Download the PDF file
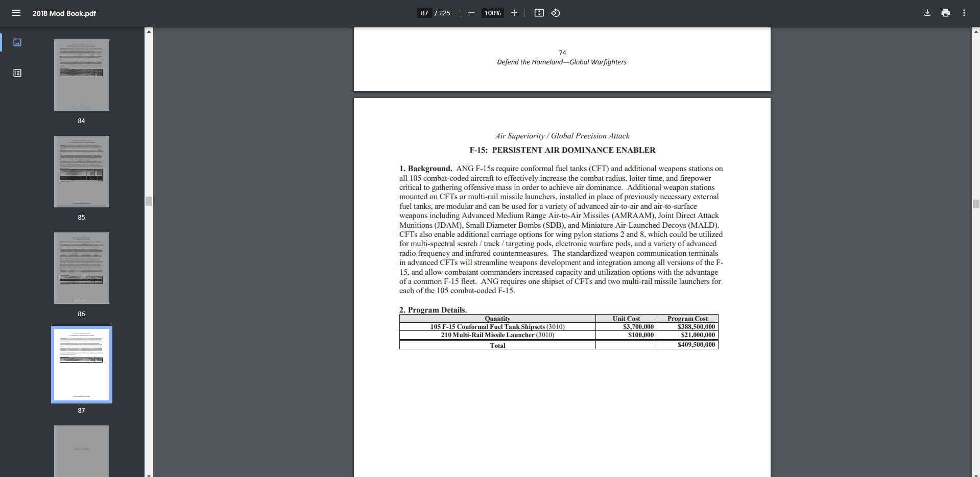This screenshot has height=477, width=980. point(927,13)
